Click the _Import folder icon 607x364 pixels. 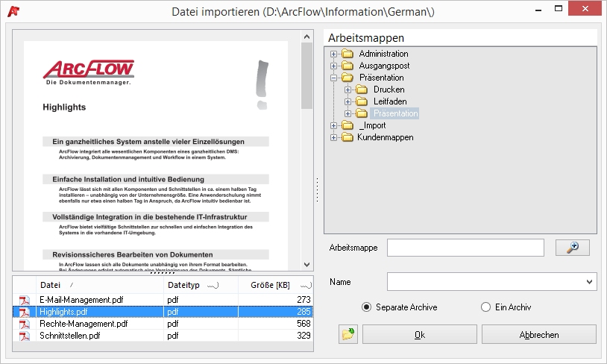(x=347, y=125)
